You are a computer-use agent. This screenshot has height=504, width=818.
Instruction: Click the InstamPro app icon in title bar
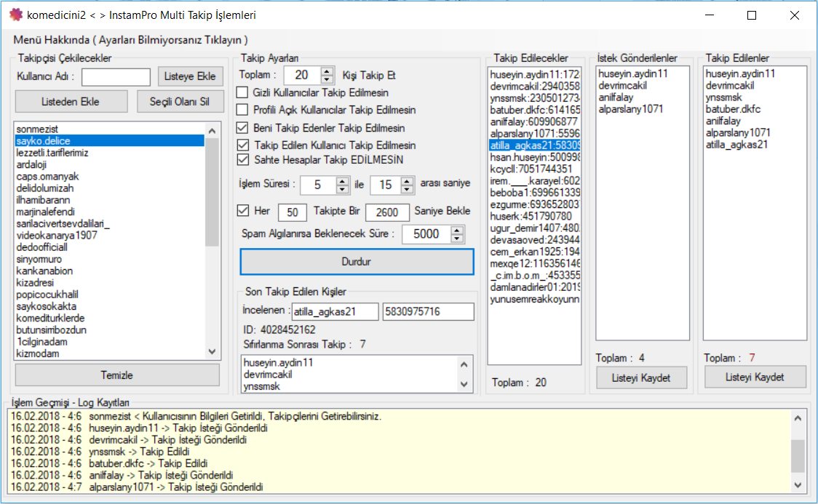16,15
